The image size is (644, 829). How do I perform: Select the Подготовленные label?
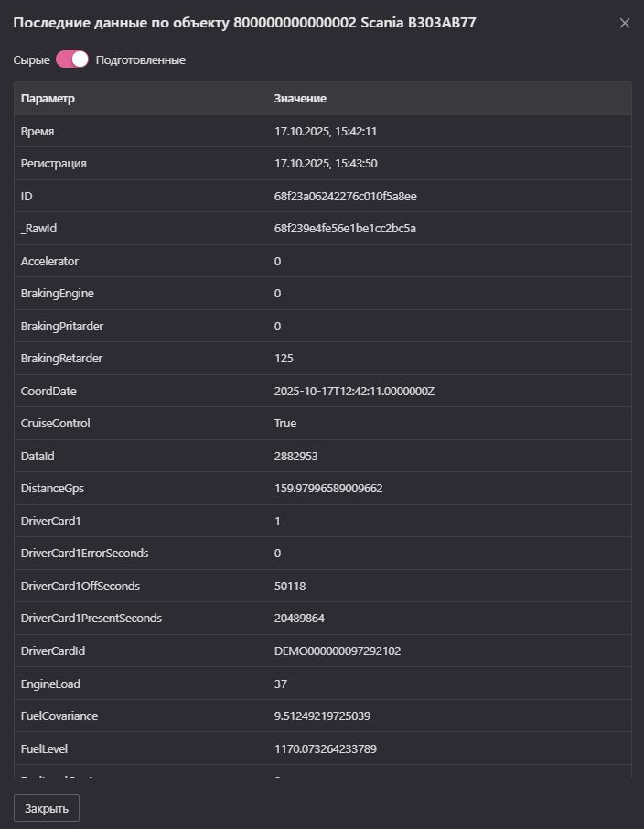tap(141, 60)
